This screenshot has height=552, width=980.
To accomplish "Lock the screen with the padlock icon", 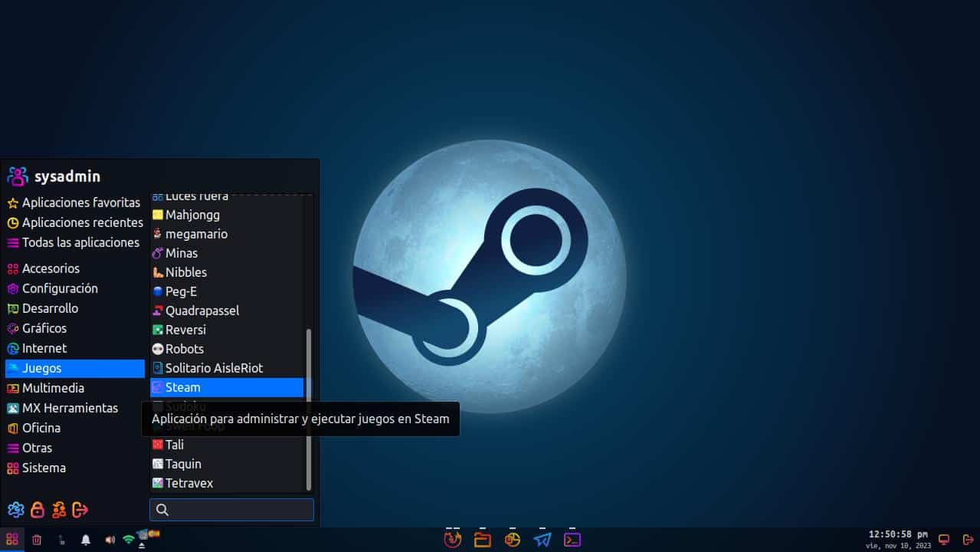I will [37, 509].
